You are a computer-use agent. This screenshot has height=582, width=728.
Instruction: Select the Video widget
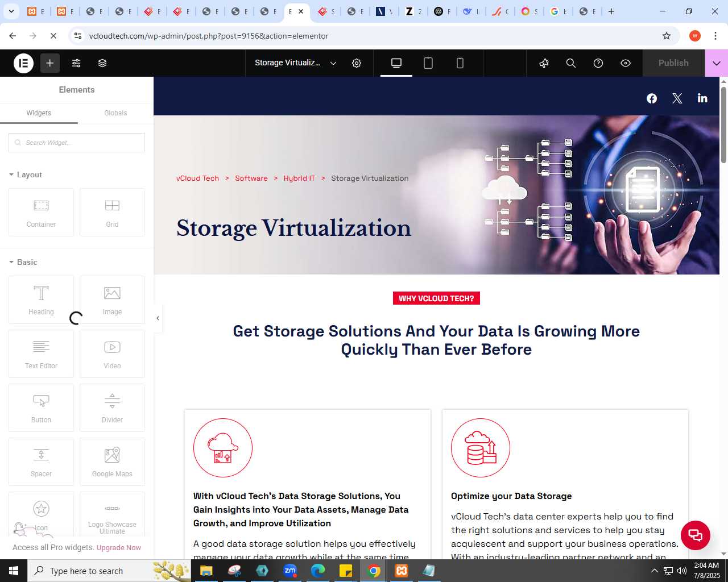(x=112, y=354)
